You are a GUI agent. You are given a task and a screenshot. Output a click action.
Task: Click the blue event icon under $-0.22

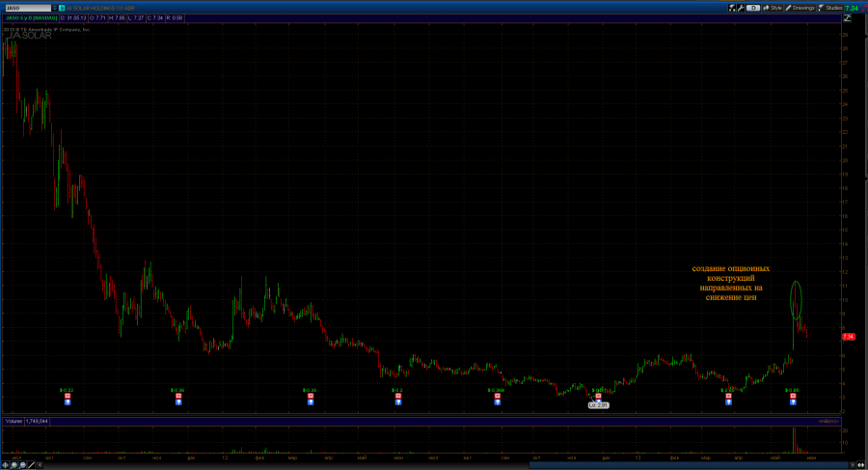(x=68, y=402)
